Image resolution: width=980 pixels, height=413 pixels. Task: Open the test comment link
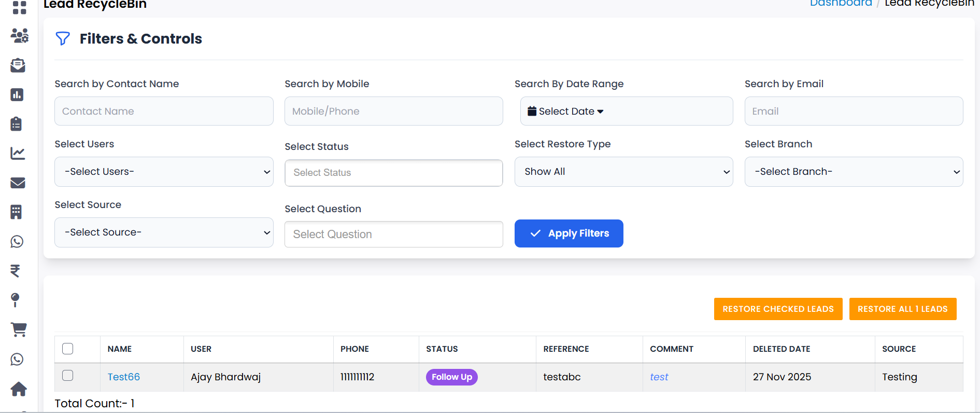click(x=659, y=377)
